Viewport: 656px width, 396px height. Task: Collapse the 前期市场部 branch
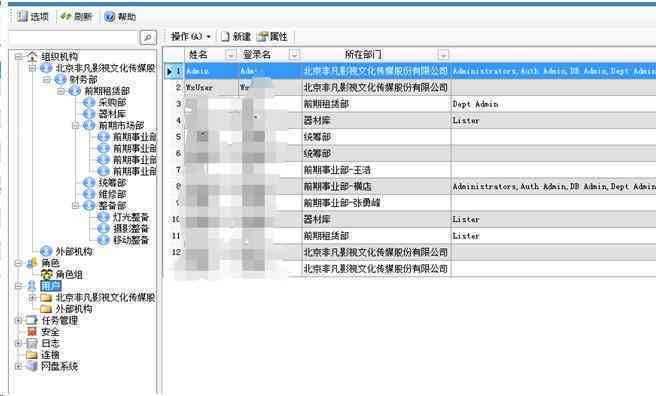(x=76, y=125)
